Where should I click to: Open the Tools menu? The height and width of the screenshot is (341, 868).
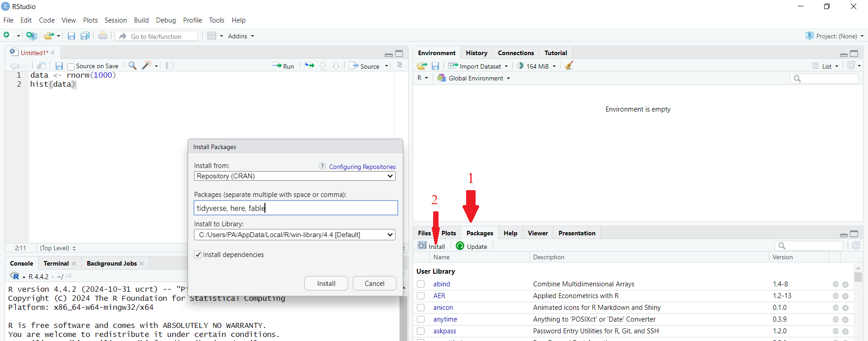pos(217,20)
